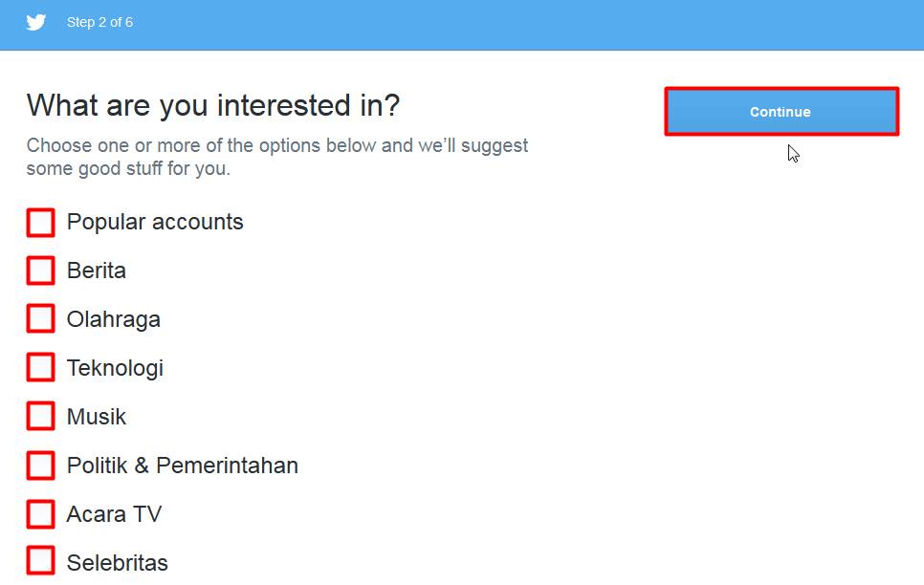Click the Twitter bird logo

pyautogui.click(x=36, y=22)
